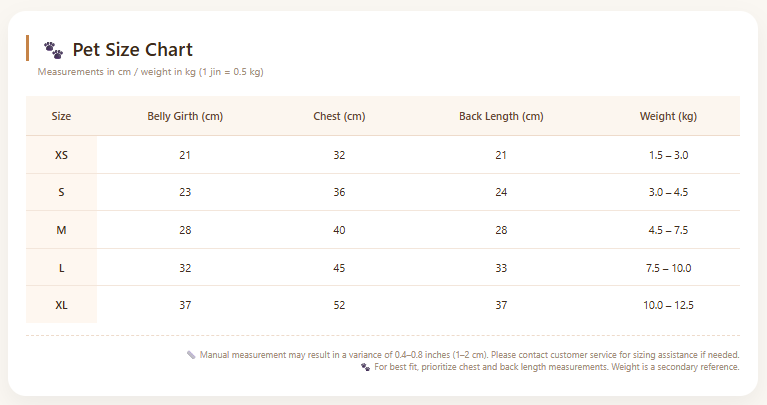Click the weight range 10.0 – 12.5
Viewport: 767px width, 405px height.
pos(668,305)
